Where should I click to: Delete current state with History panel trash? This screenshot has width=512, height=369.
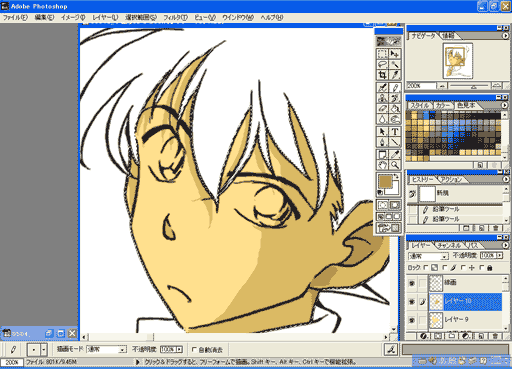[x=495, y=228]
